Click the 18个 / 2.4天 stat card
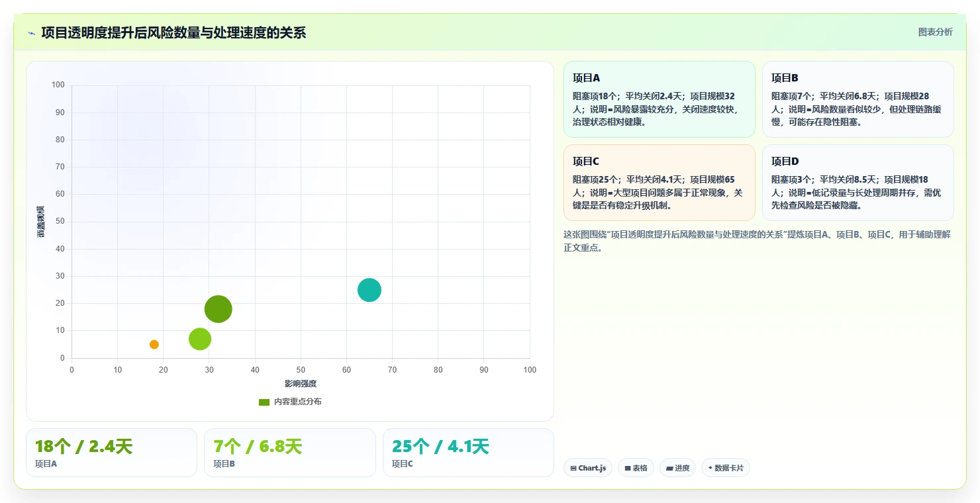This screenshot has height=503, width=980. tap(111, 453)
